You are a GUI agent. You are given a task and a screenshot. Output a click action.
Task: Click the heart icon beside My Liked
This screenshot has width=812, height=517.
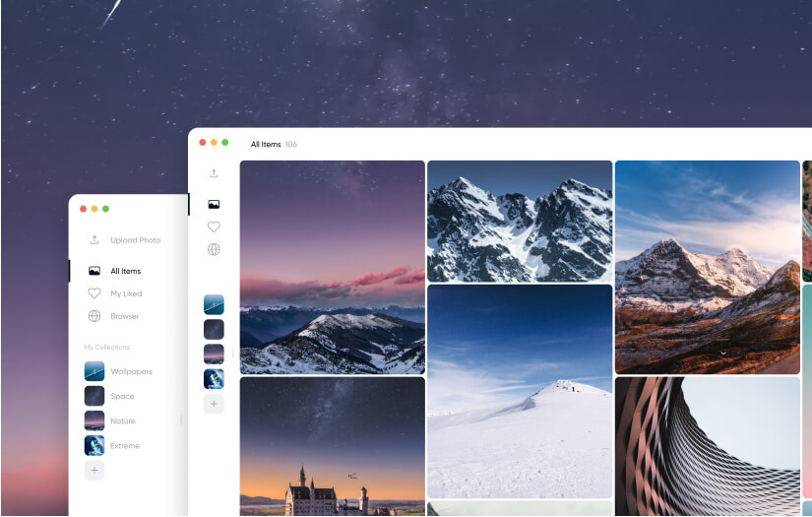(94, 293)
